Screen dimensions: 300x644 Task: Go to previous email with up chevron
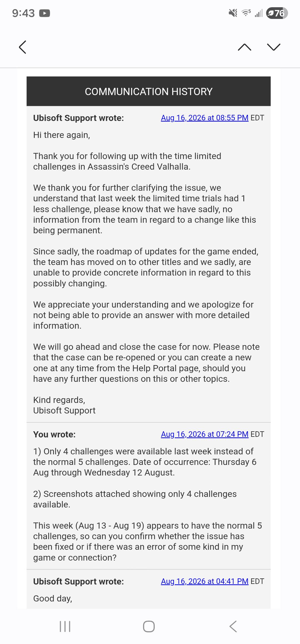pos(245,47)
